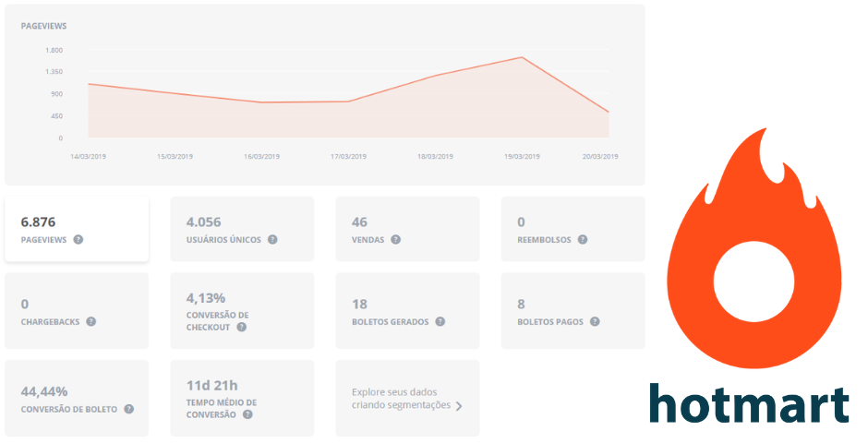Click the help icon next to Conversão de Boleto
The image size is (868, 443).
(129, 409)
